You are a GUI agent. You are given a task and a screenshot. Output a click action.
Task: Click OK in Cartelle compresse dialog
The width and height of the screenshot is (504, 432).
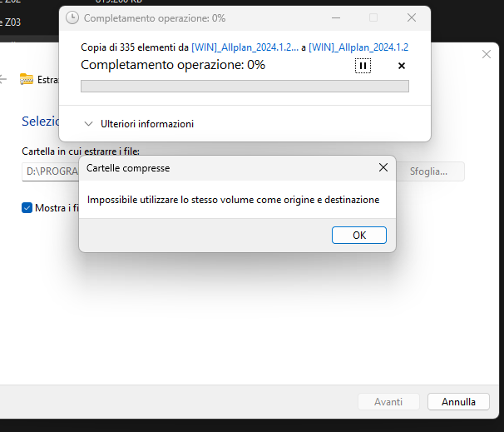click(x=359, y=235)
